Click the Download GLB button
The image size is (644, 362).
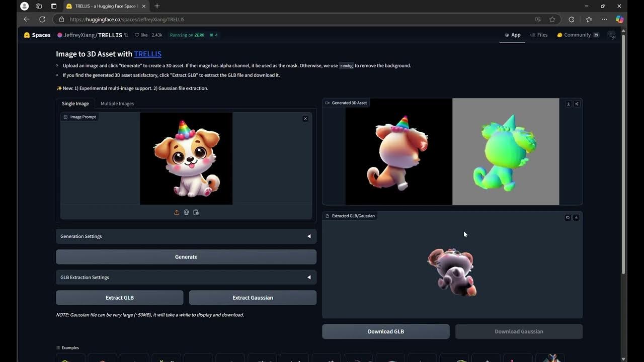click(385, 332)
